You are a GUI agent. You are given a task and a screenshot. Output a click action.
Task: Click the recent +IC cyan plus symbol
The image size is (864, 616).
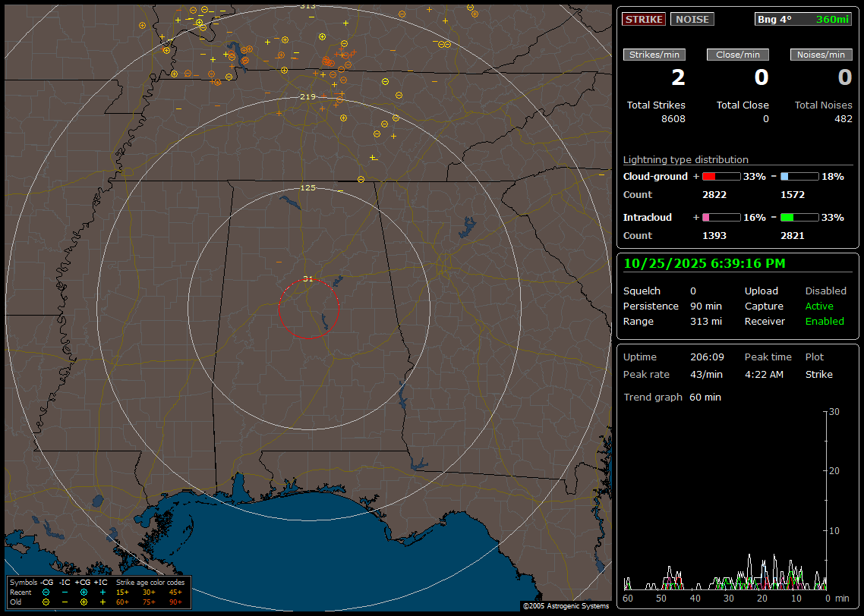tap(102, 592)
